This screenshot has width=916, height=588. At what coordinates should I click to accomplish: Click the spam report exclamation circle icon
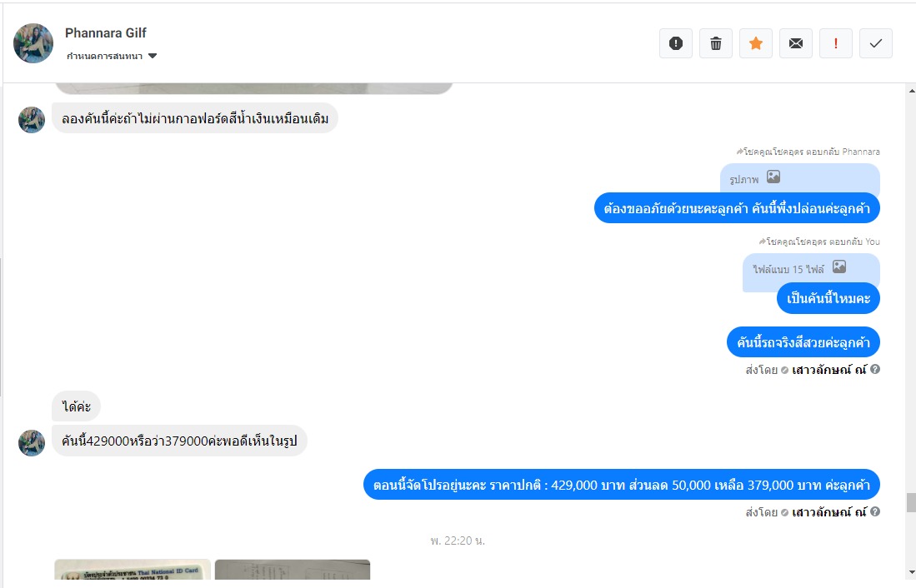pyautogui.click(x=676, y=43)
